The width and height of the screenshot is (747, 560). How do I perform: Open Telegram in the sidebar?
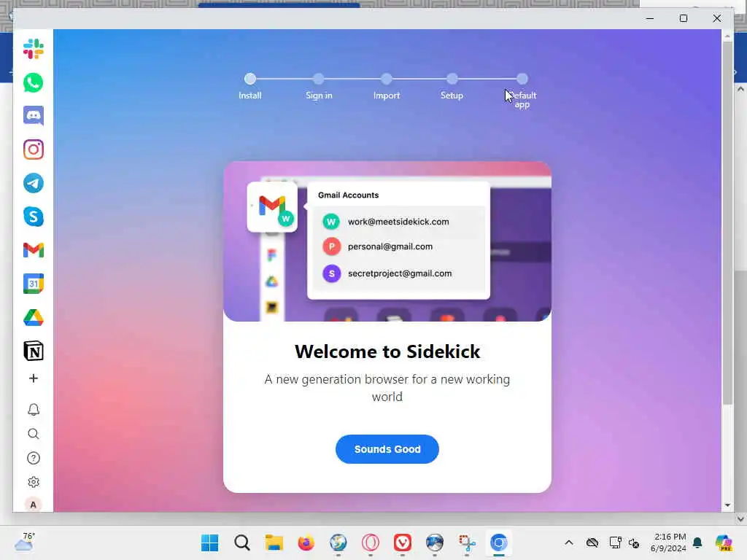click(x=34, y=183)
